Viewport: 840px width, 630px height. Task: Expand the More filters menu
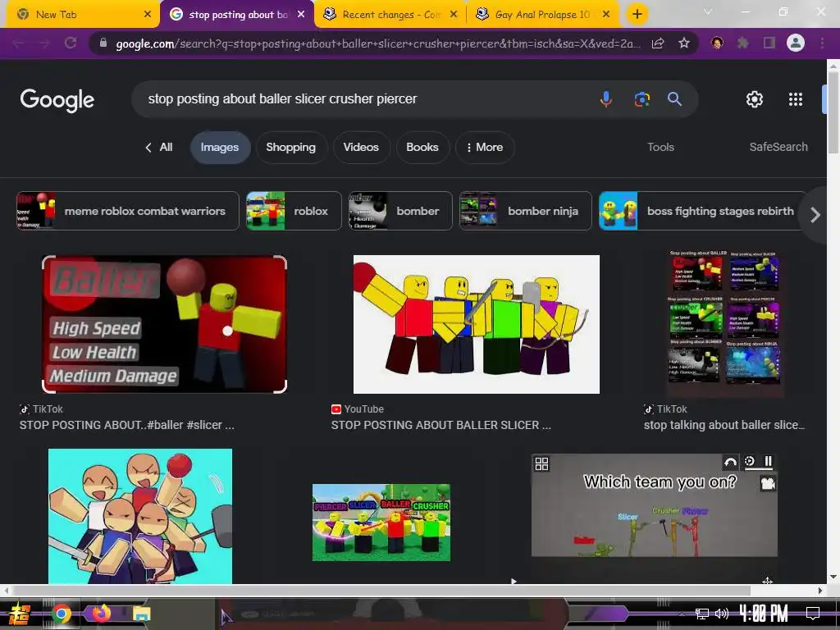pos(485,148)
